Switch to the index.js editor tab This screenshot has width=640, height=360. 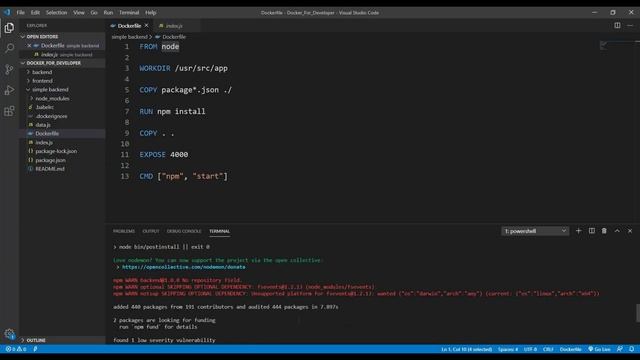point(174,26)
